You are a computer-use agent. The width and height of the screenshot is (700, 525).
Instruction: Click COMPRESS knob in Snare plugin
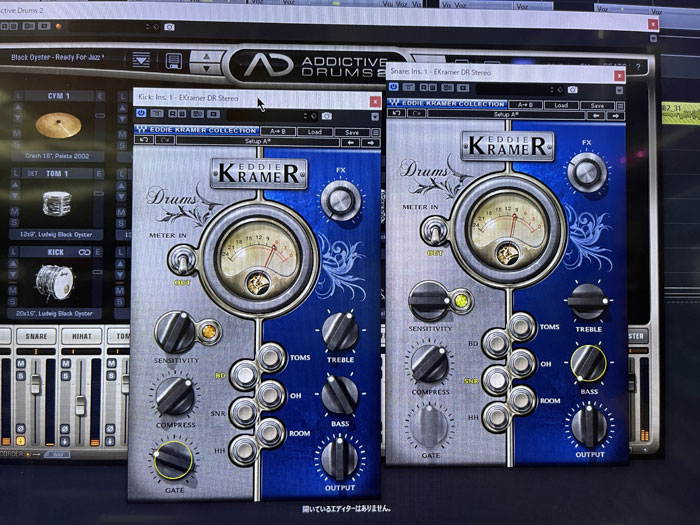click(430, 364)
